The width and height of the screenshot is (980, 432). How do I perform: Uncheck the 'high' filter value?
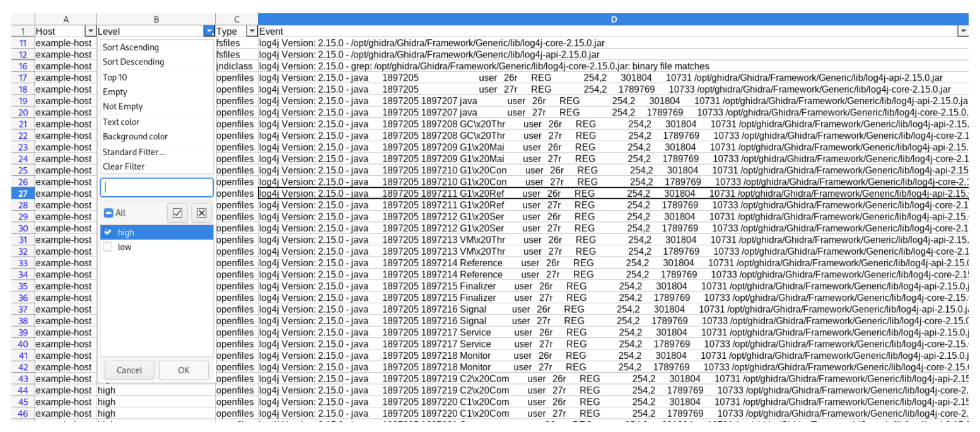[x=108, y=233]
